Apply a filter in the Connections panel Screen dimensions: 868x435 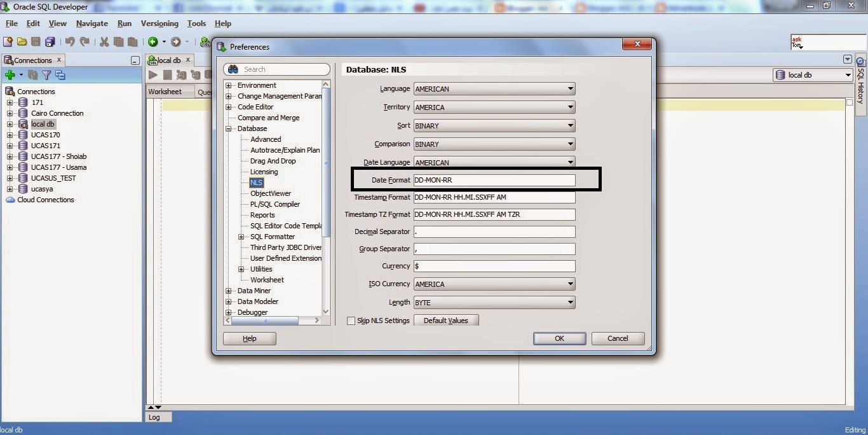click(46, 74)
